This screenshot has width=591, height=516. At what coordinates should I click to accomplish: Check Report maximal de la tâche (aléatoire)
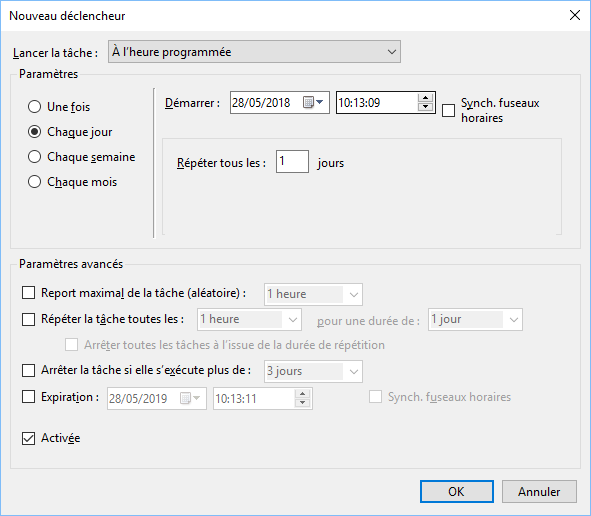[x=28, y=293]
